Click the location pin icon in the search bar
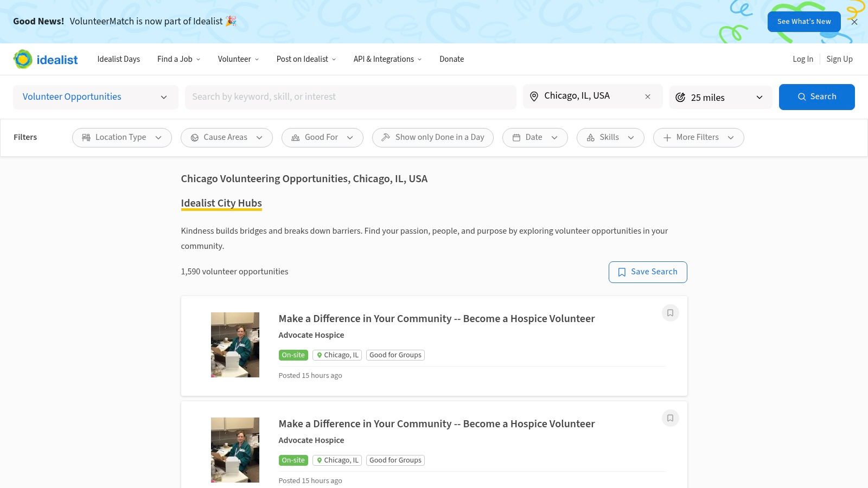868x488 pixels. (x=534, y=97)
